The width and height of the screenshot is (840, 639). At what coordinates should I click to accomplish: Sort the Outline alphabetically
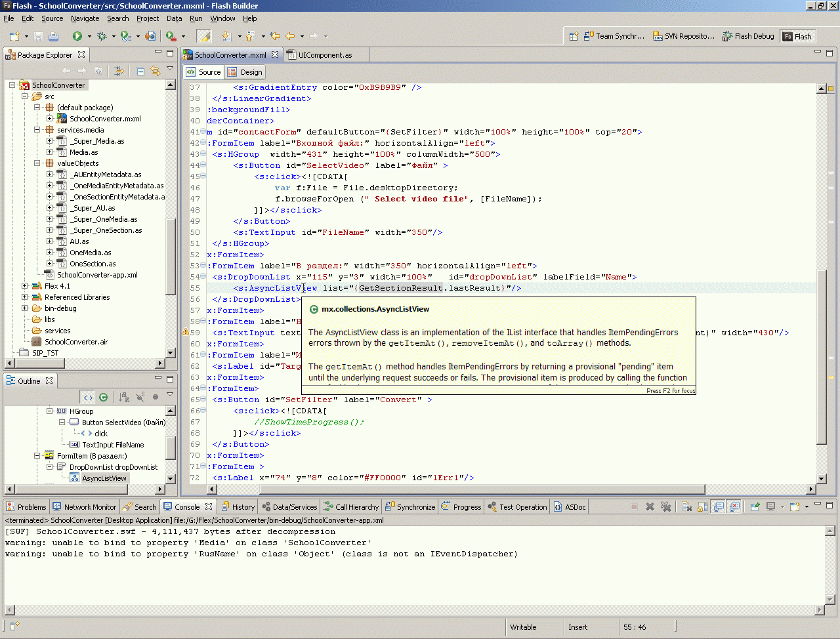(124, 397)
